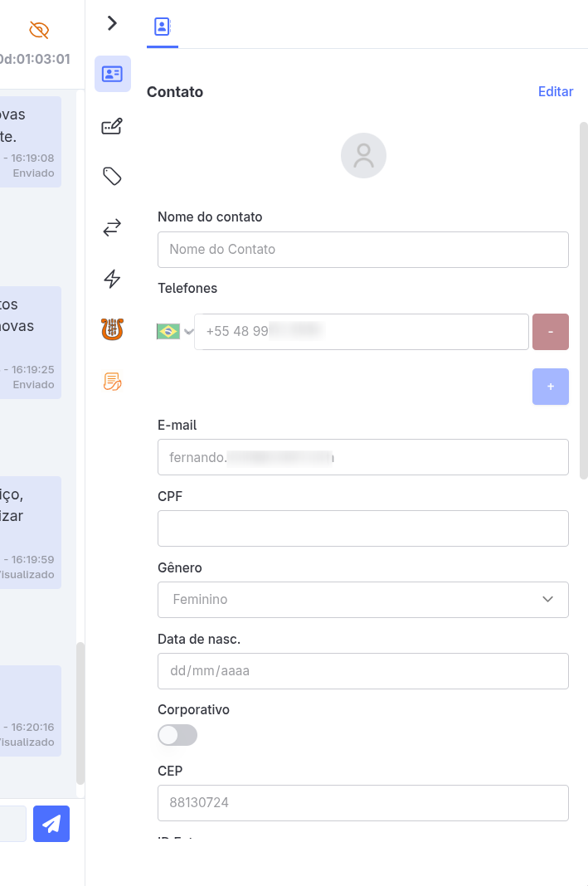Click the orange lyre sidebar icon
Image resolution: width=588 pixels, height=886 pixels.
coord(112,330)
